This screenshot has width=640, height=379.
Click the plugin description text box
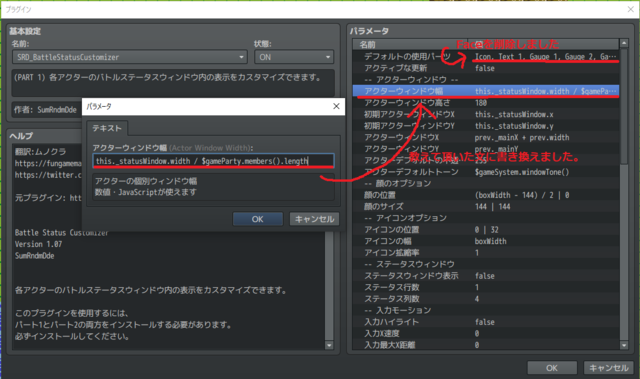(173, 83)
